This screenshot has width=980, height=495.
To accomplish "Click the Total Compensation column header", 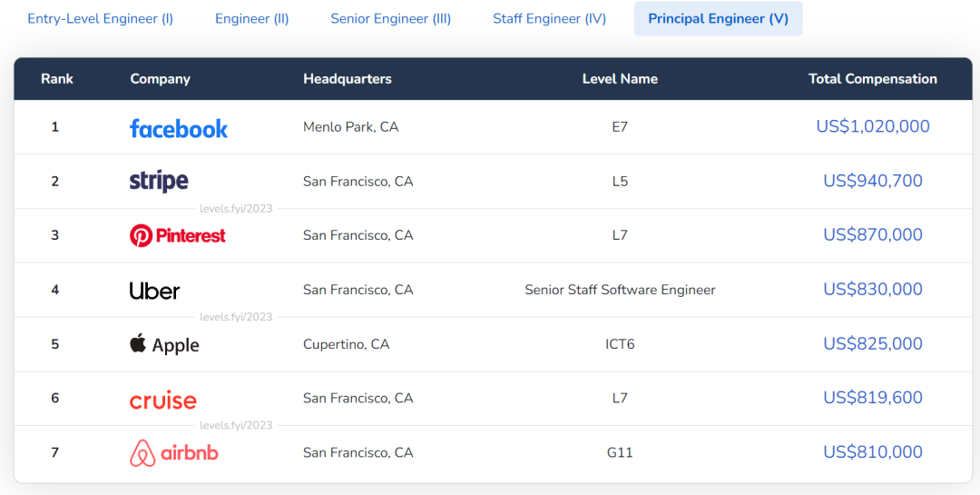I will click(x=873, y=79).
